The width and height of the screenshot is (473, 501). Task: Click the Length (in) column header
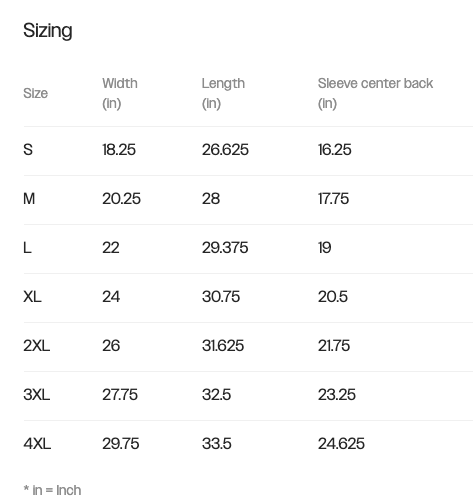(x=223, y=93)
